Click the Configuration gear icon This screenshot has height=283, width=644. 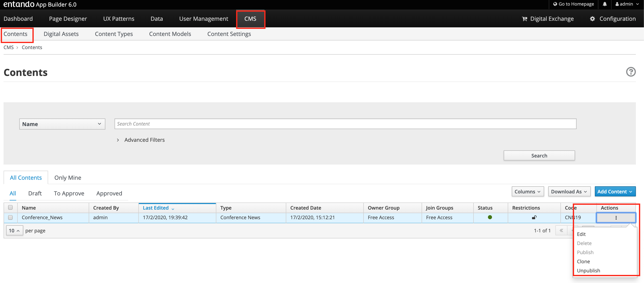[x=592, y=19]
